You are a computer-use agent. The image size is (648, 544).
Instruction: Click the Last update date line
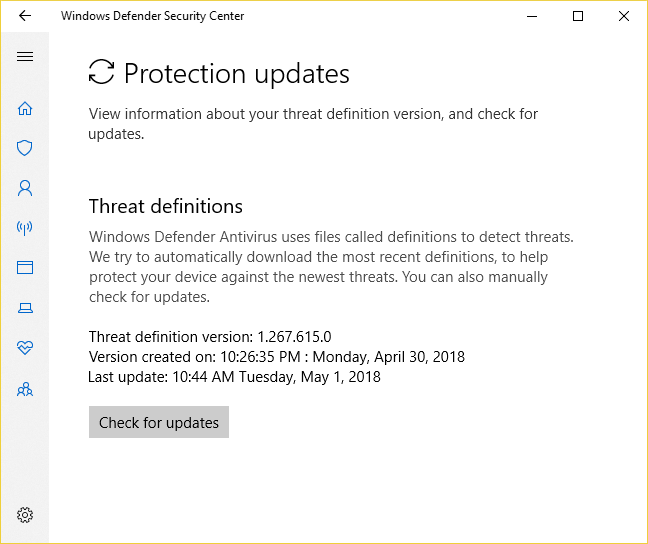click(x=235, y=377)
